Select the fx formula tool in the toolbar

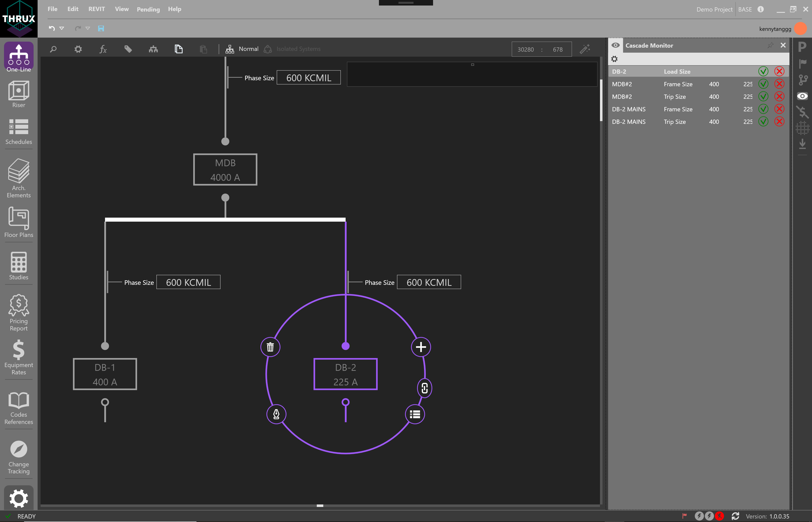(103, 49)
